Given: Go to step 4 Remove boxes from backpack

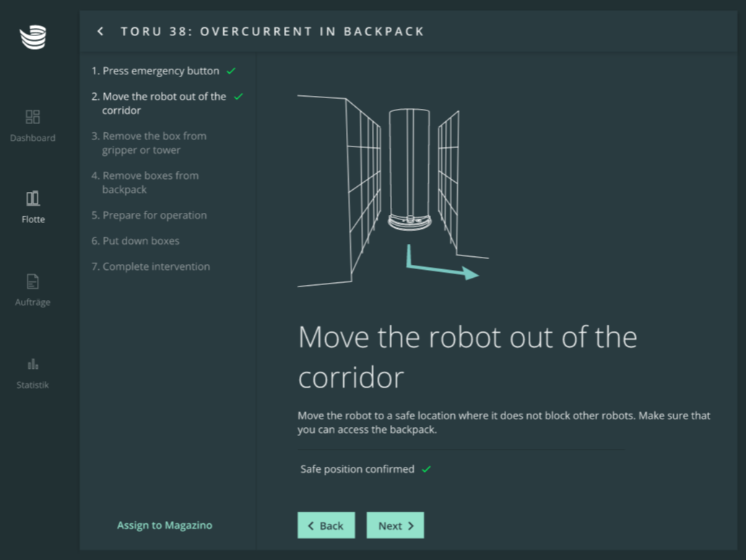Looking at the screenshot, I should [x=144, y=183].
